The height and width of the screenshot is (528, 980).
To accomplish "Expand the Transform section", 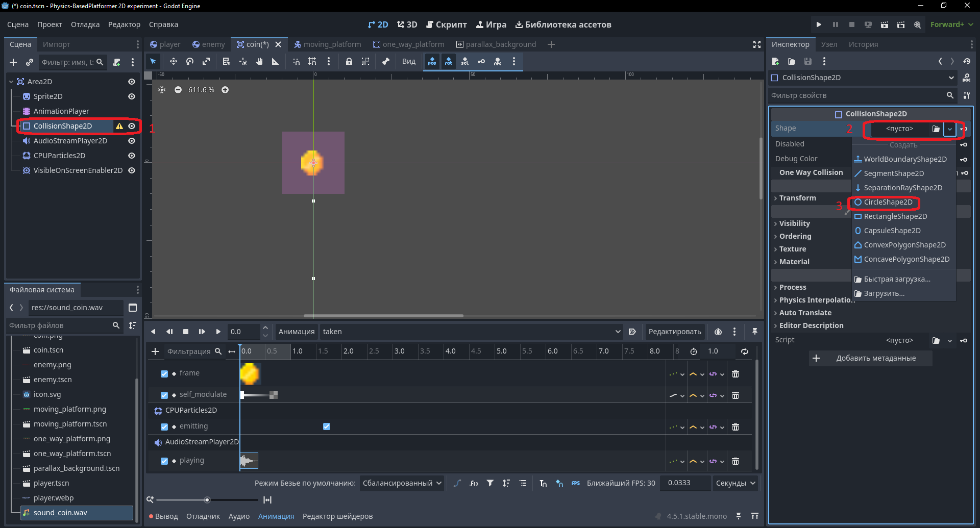I will pos(797,198).
